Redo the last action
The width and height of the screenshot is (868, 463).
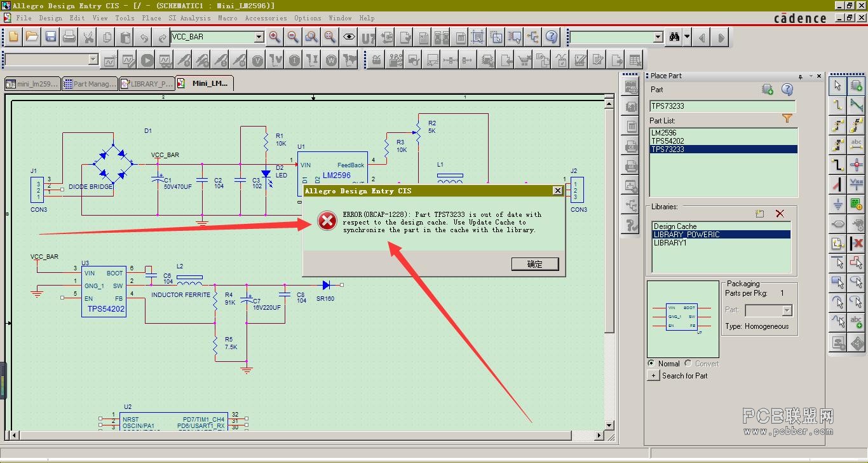[x=163, y=37]
